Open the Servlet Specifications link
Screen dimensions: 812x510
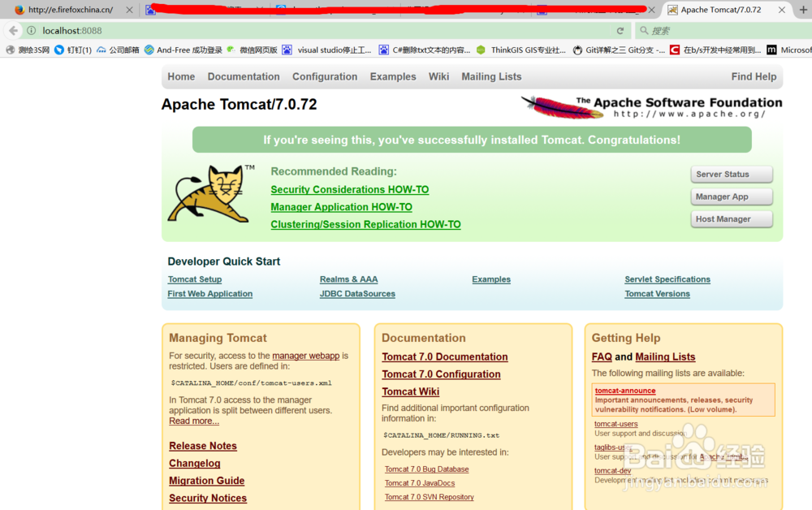tap(667, 279)
